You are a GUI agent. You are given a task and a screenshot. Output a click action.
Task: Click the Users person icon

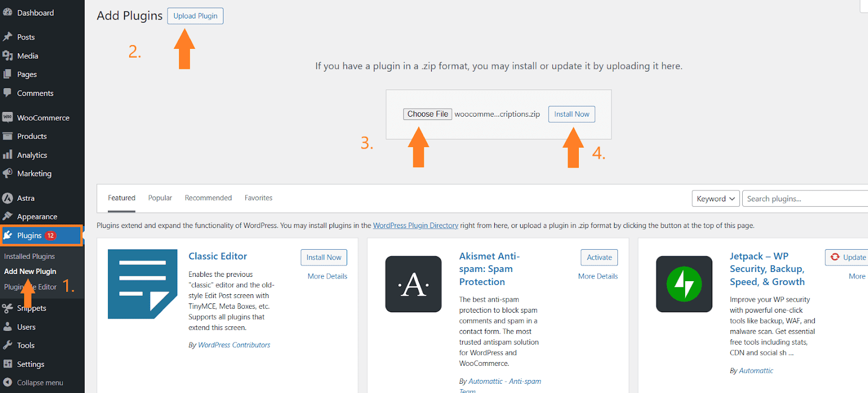pos(8,327)
